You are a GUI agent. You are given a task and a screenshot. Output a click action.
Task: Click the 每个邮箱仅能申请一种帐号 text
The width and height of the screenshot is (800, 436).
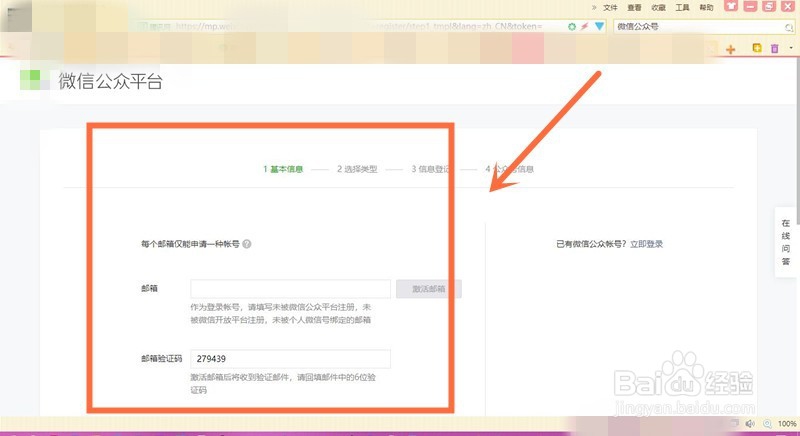click(190, 244)
